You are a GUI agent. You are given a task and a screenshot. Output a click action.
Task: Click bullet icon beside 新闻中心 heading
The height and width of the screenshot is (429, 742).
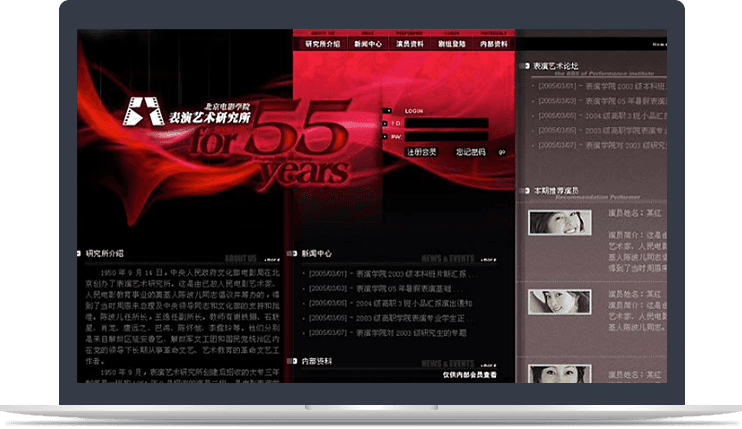pos(293,254)
